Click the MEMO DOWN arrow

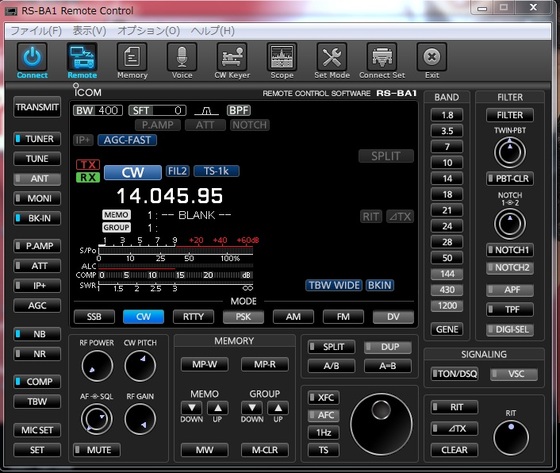point(192,408)
